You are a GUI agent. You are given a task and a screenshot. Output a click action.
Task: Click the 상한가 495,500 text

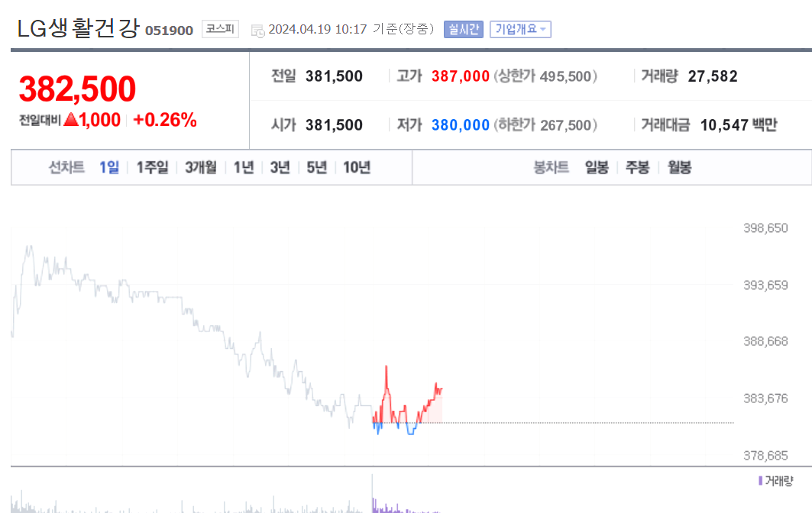tap(545, 76)
